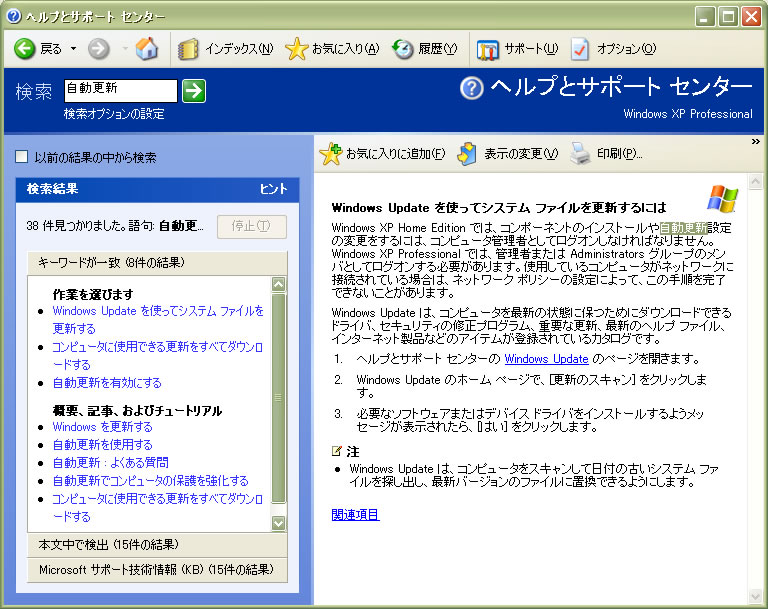The image size is (768, 609).
Task: Minimize the Help and Support window
Action: 705,17
